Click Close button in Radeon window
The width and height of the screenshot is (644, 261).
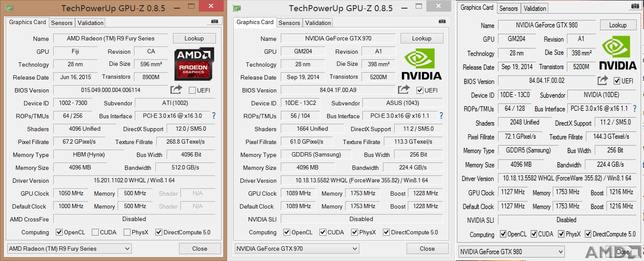point(200,249)
